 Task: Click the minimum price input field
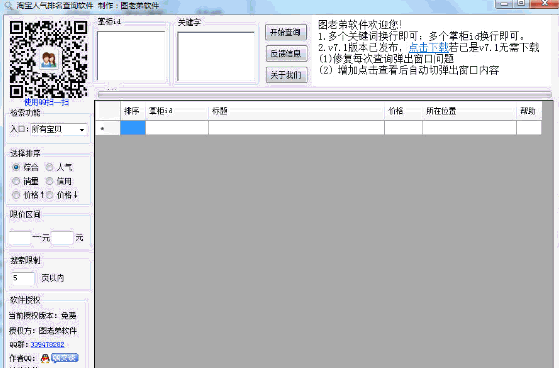coord(20,237)
